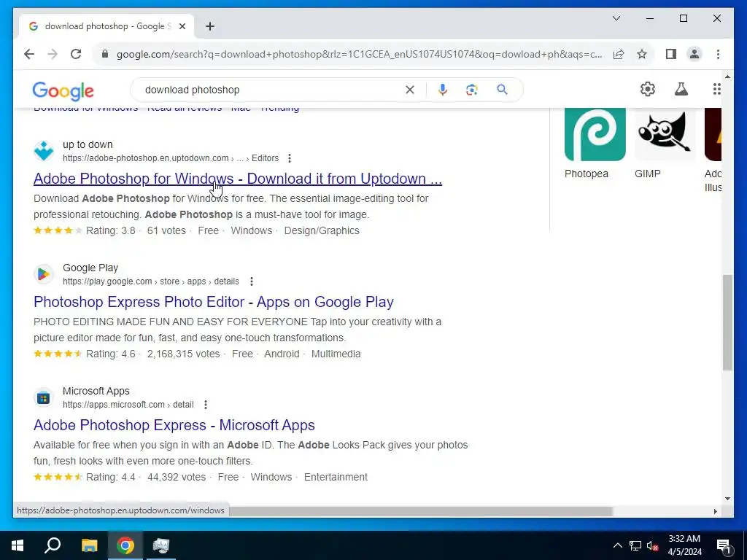Image resolution: width=747 pixels, height=560 pixels.
Task: Open the network tray icon
Action: click(x=635, y=545)
